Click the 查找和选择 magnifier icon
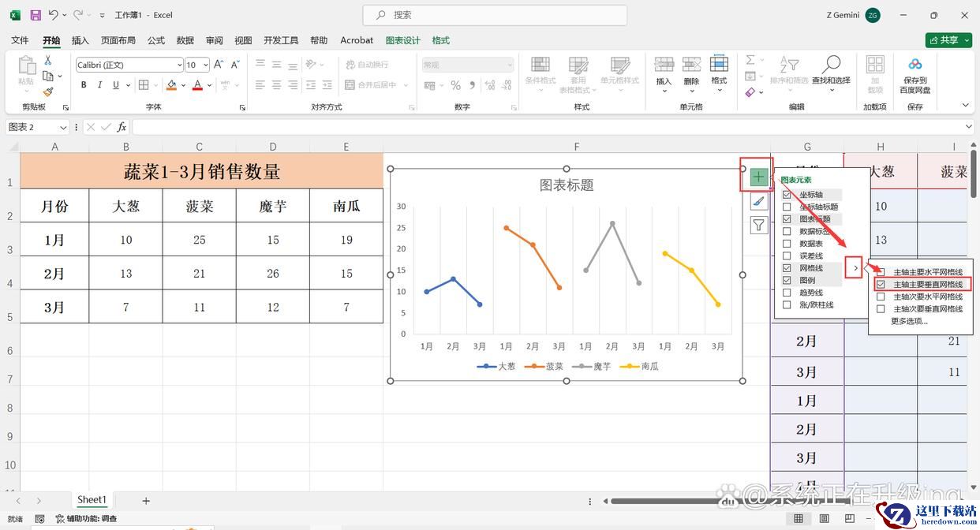 [831, 65]
